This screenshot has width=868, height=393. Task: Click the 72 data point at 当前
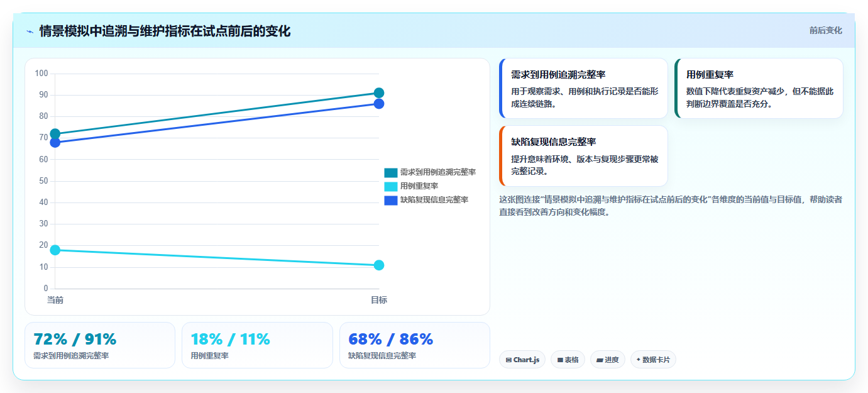(x=55, y=134)
